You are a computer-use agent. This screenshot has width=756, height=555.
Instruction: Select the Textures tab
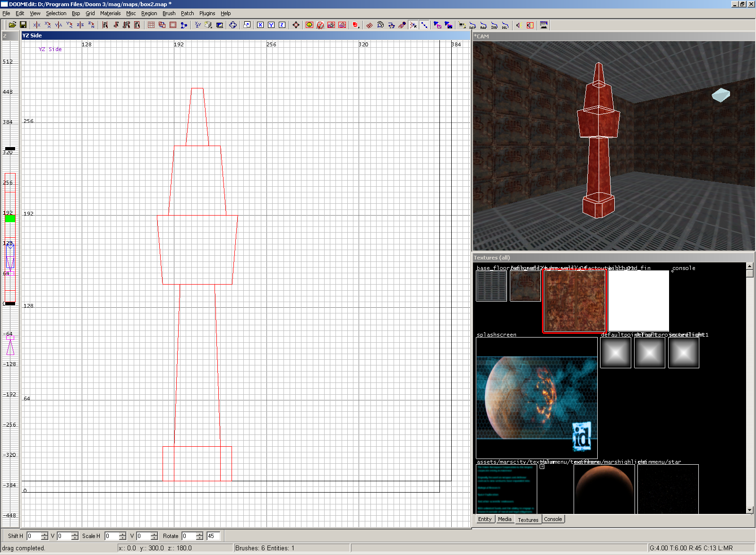click(x=528, y=520)
